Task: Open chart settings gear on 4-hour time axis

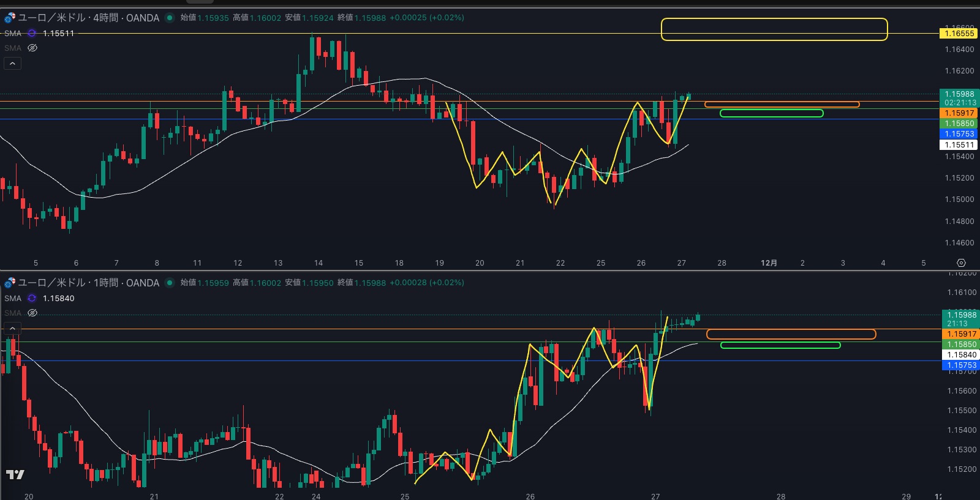Action: [961, 263]
